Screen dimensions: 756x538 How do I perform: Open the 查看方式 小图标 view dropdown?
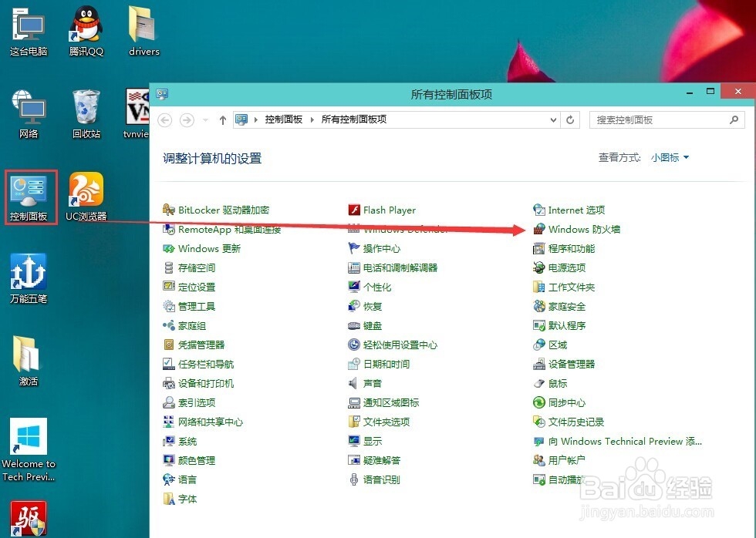pos(668,156)
